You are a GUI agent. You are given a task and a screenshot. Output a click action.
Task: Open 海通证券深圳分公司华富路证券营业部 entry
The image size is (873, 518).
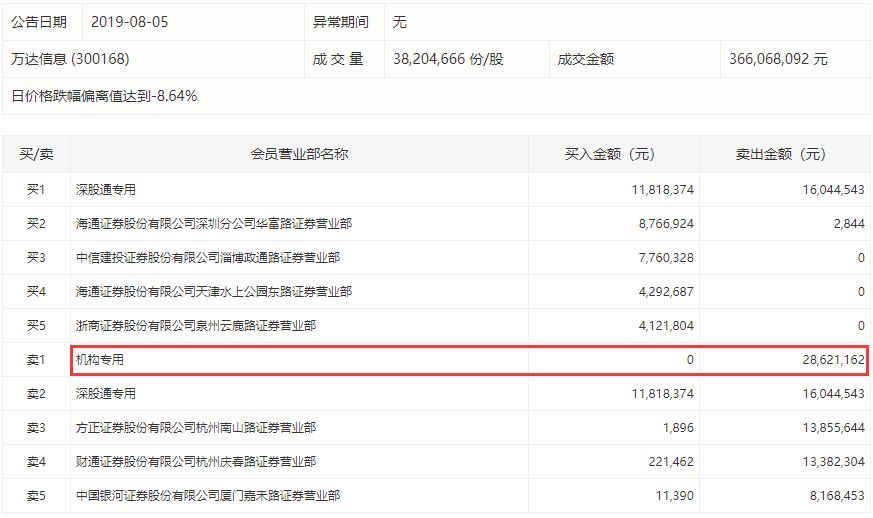[214, 224]
